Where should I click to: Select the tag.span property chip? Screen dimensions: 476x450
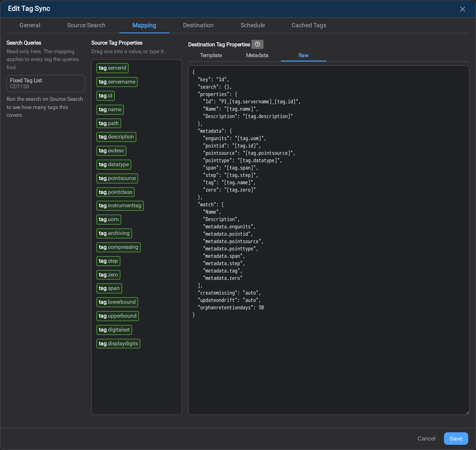tap(109, 289)
